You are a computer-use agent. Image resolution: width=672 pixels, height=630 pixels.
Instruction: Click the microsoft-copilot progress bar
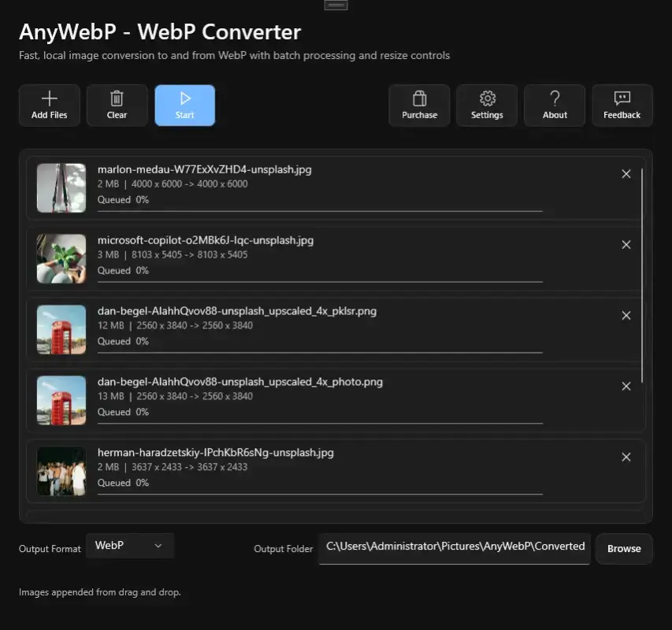[320, 282]
